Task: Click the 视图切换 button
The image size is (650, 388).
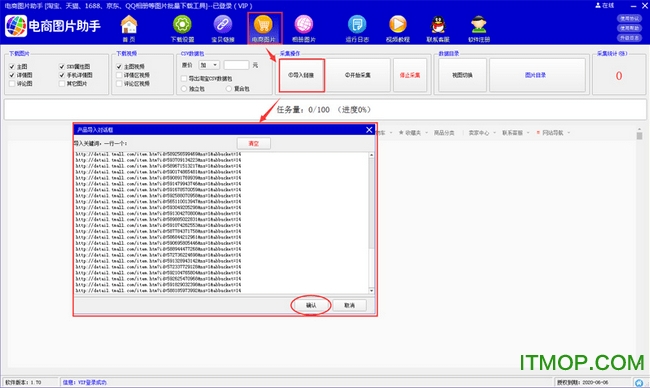Action: coord(462,75)
